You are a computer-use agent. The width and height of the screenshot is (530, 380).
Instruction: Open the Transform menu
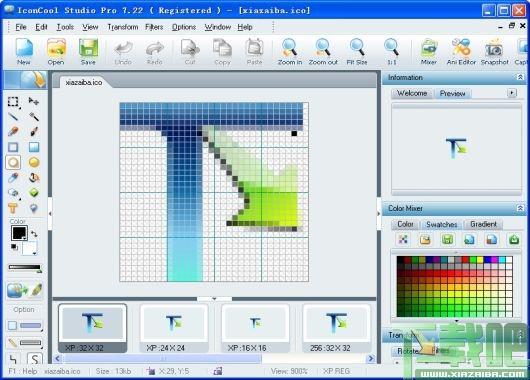click(123, 27)
